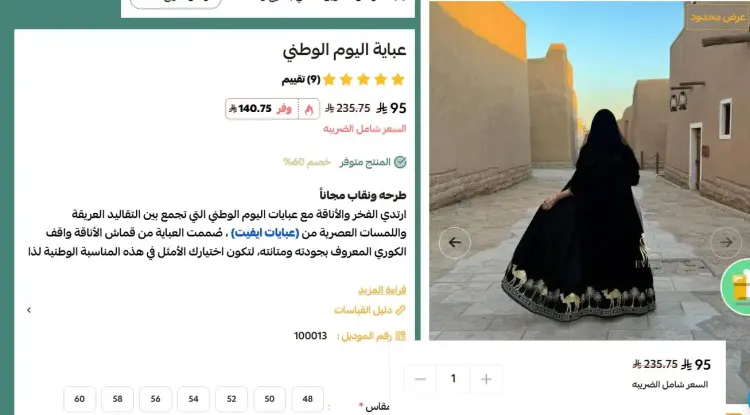This screenshot has width=750, height=415.
Task: Select size 54
Action: [193, 399]
